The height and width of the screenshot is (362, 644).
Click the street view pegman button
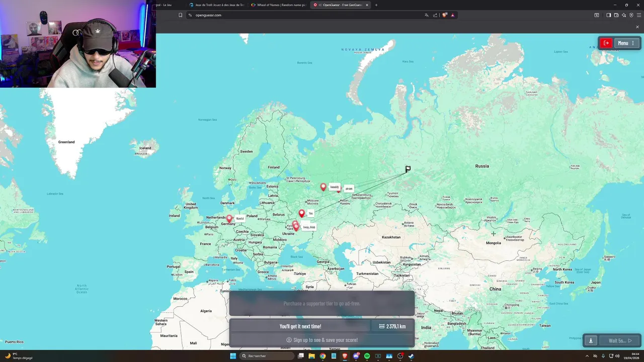pyautogui.click(x=591, y=340)
